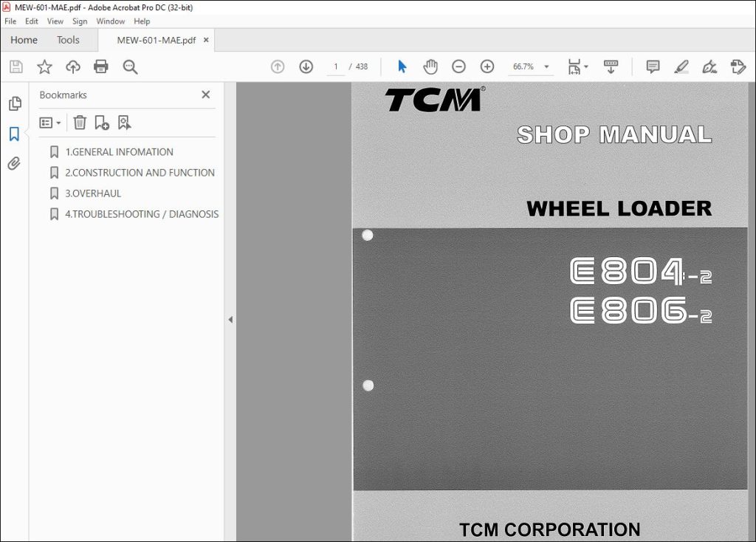Open the Edit menu

(x=31, y=21)
